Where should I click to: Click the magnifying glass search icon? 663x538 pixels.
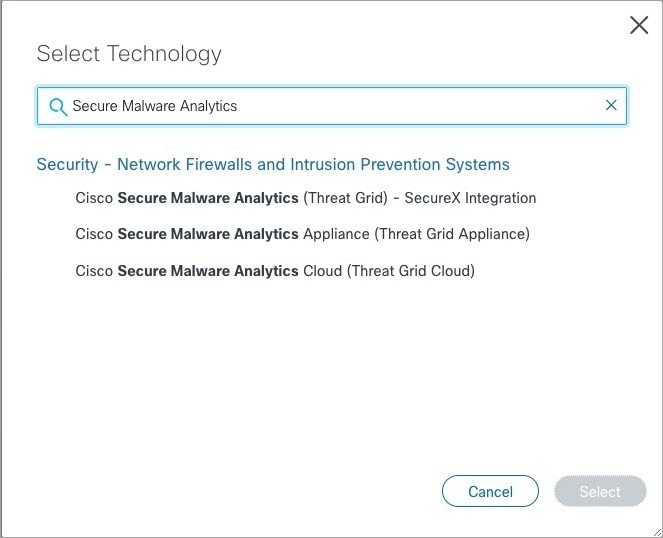(x=58, y=107)
